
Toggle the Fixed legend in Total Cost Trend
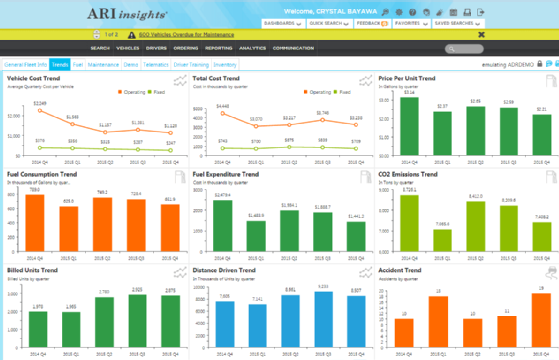click(x=342, y=92)
